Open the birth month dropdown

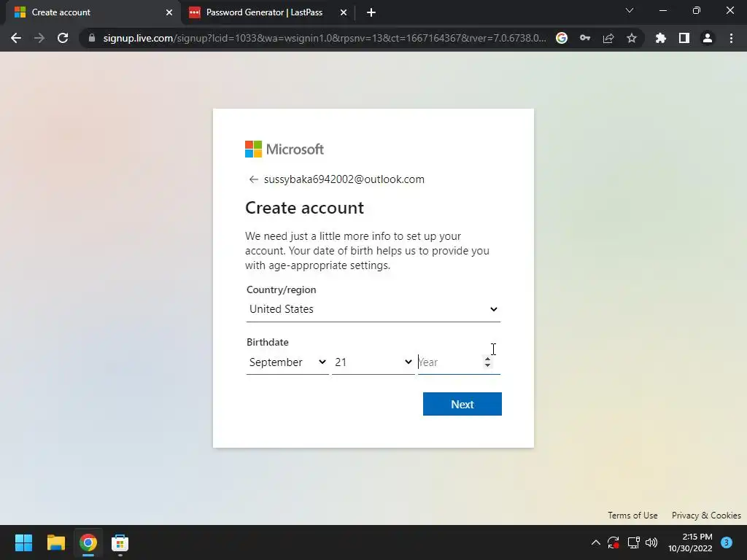pyautogui.click(x=287, y=362)
